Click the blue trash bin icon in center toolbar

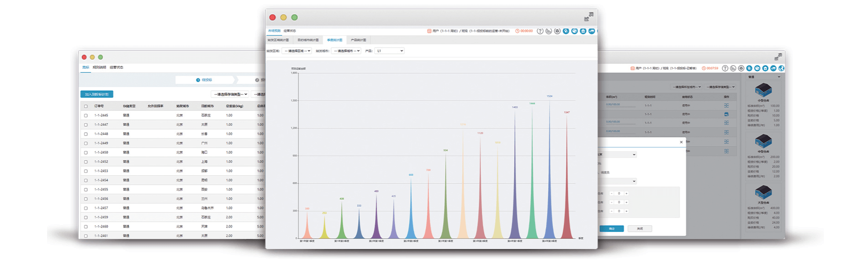click(583, 31)
